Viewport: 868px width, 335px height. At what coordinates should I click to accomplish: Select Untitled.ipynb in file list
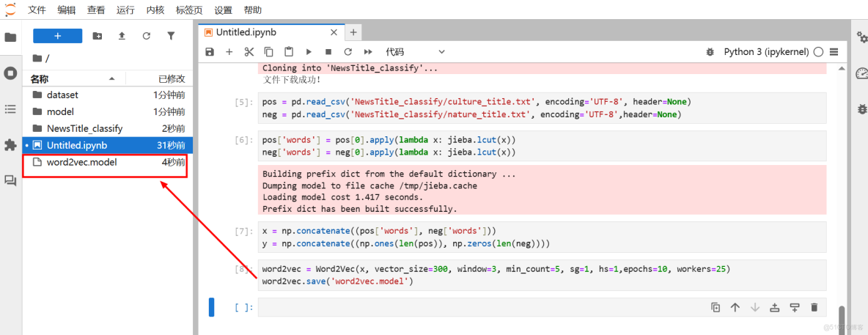(x=107, y=145)
